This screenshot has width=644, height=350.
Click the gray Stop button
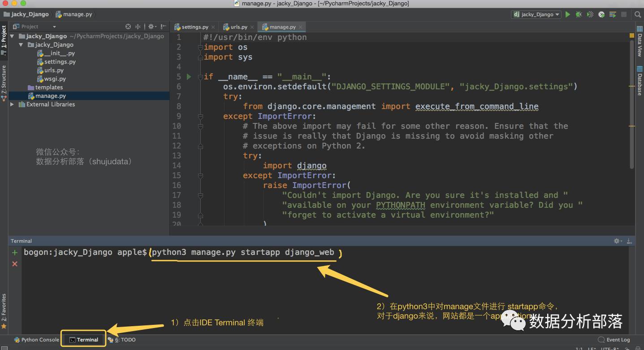(624, 14)
